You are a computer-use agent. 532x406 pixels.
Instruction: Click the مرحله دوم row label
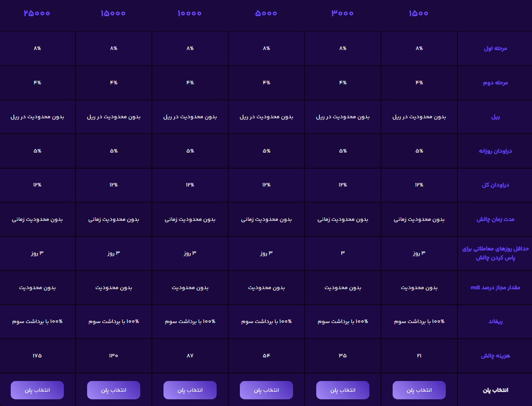coord(495,83)
